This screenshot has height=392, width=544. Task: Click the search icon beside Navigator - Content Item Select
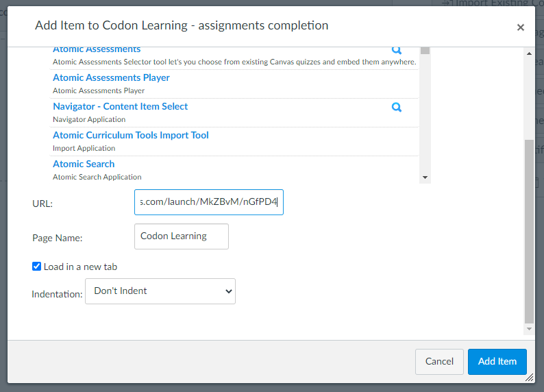(x=397, y=107)
